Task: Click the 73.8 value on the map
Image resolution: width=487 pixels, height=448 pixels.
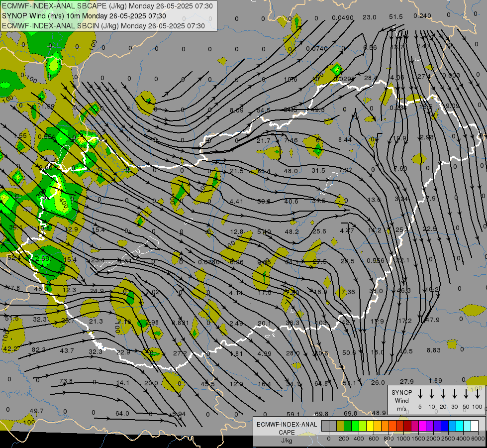Action: tap(66, 381)
